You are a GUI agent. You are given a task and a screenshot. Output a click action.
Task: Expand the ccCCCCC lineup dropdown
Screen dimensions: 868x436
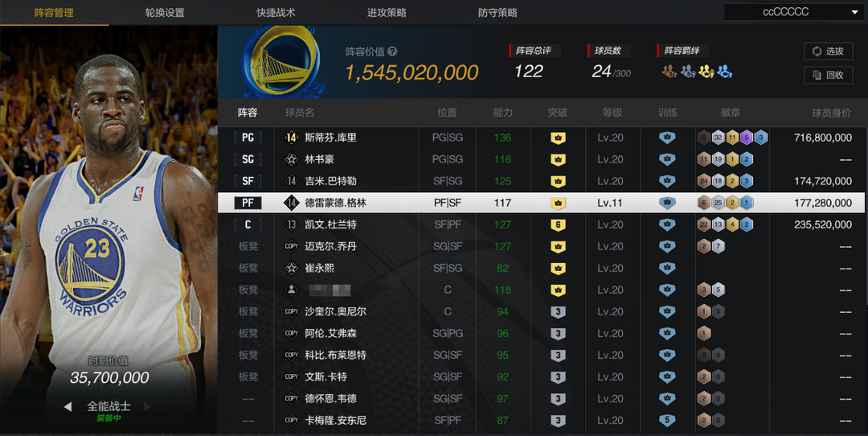pos(793,12)
